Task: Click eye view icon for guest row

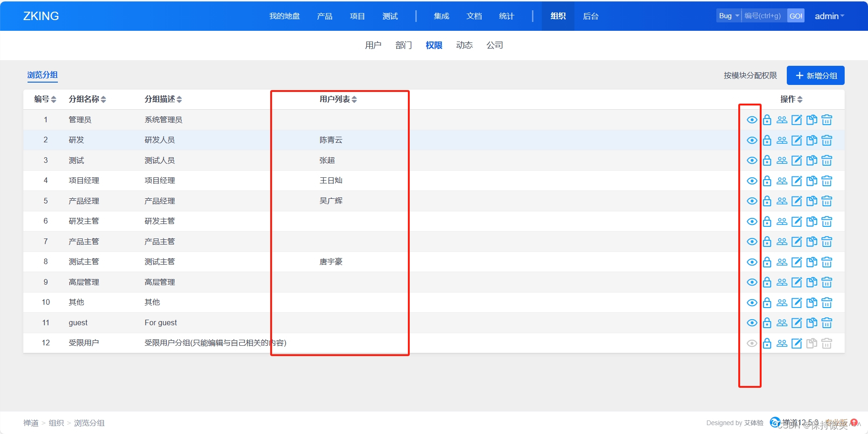Action: pyautogui.click(x=752, y=323)
